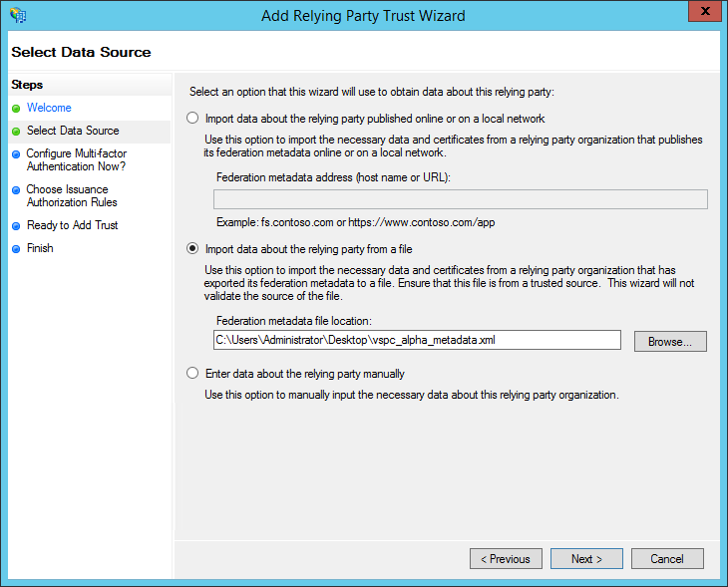This screenshot has width=728, height=587.
Task: Click the blue bullet beside Choose Issuance Authorization Rules
Action: click(x=16, y=189)
